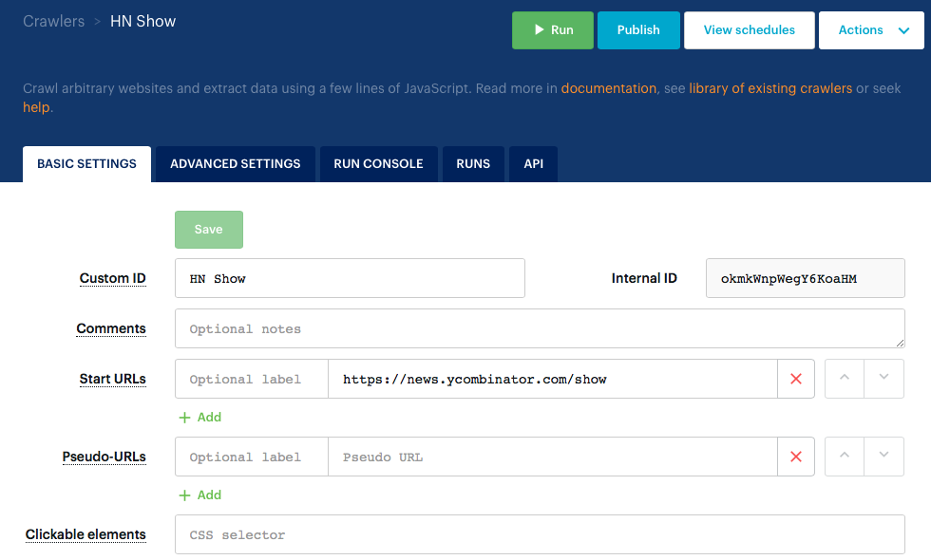Move the Start URL up
The image size is (931, 560).
(844, 378)
